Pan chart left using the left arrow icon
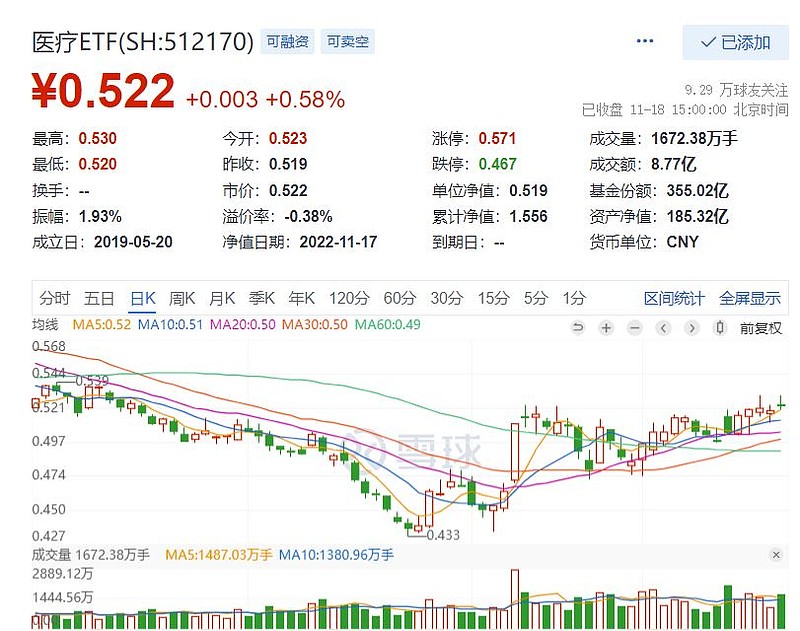 663,328
